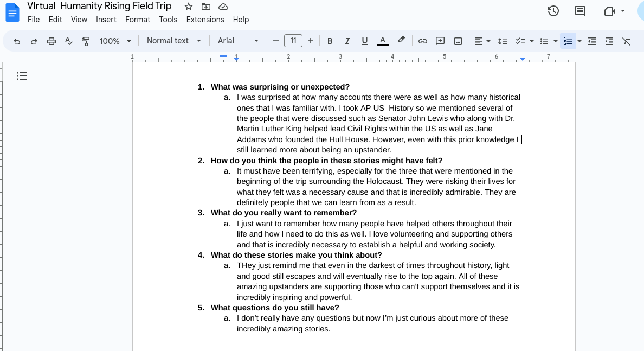Toggle underline formatting

[x=364, y=41]
